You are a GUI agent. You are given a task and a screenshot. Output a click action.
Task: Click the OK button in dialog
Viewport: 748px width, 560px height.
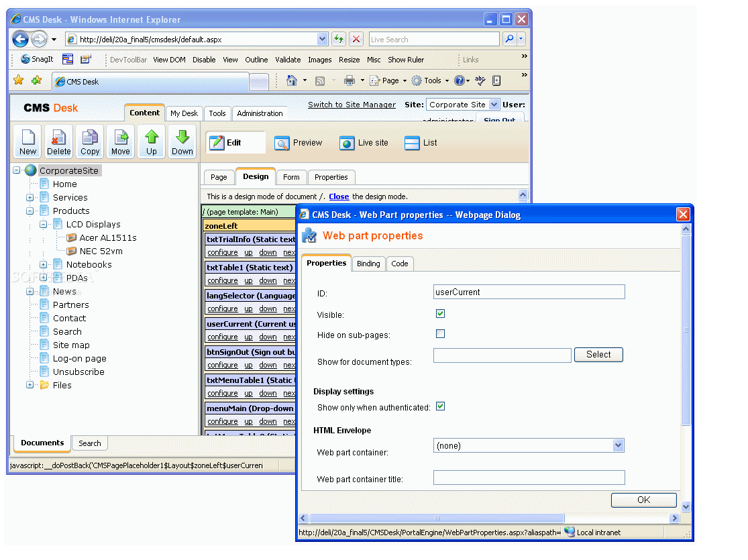[x=643, y=500]
